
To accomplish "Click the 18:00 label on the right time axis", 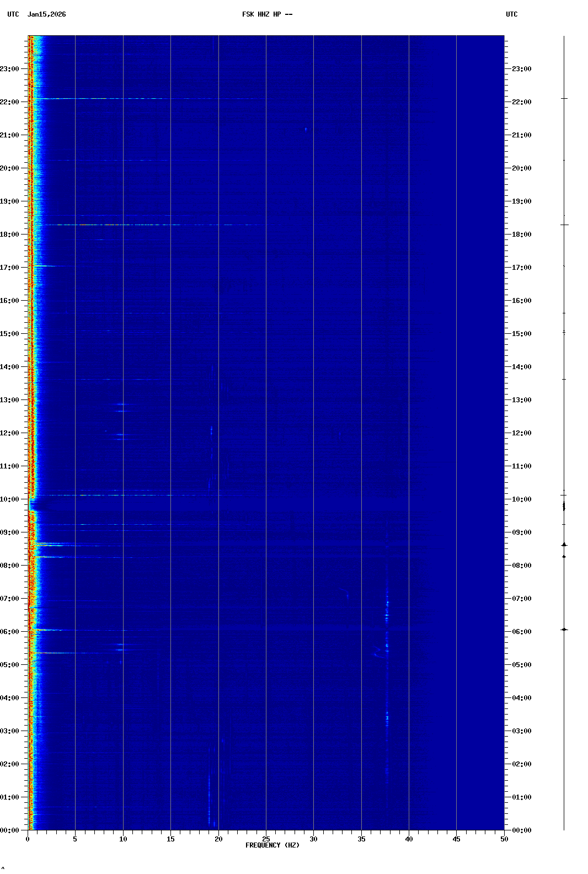I will (x=521, y=235).
